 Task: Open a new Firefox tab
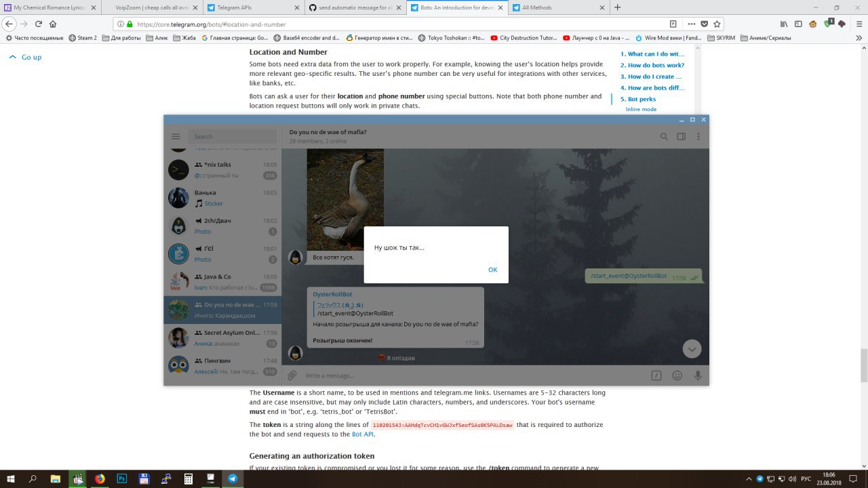click(617, 7)
